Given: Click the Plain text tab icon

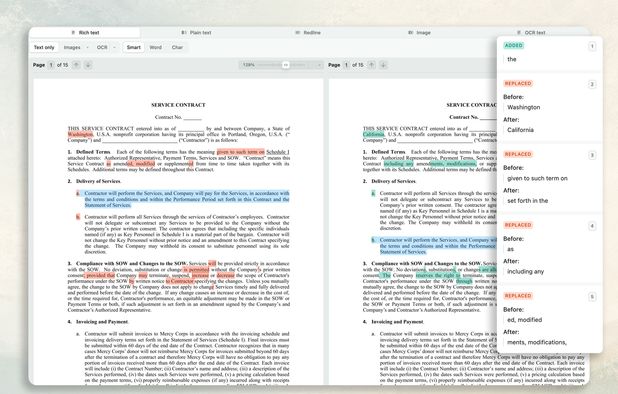Looking at the screenshot, I should tap(184, 33).
